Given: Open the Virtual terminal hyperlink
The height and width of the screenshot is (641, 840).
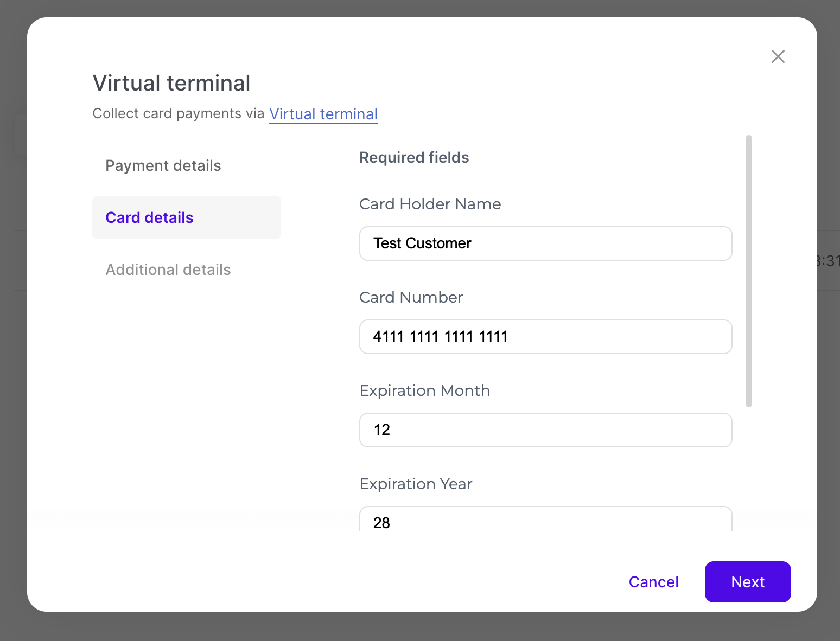Looking at the screenshot, I should pyautogui.click(x=323, y=114).
